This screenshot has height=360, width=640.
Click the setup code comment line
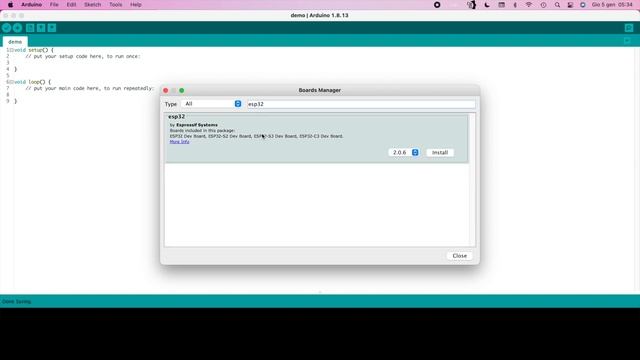click(x=83, y=56)
